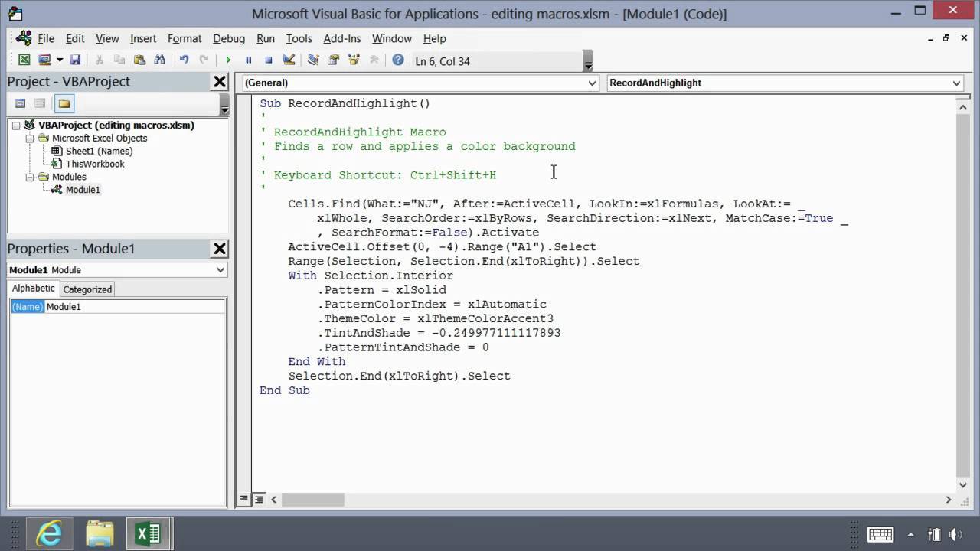Open the Object Browser
980x551 pixels.
coord(352,60)
